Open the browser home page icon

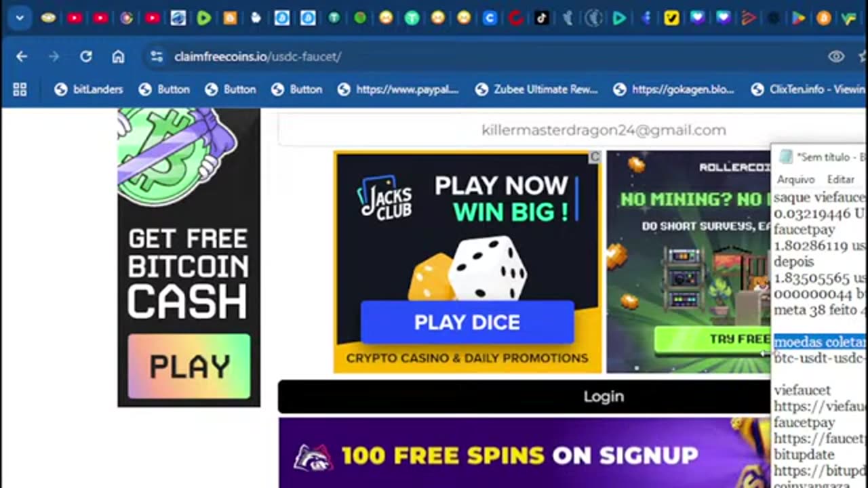click(118, 57)
